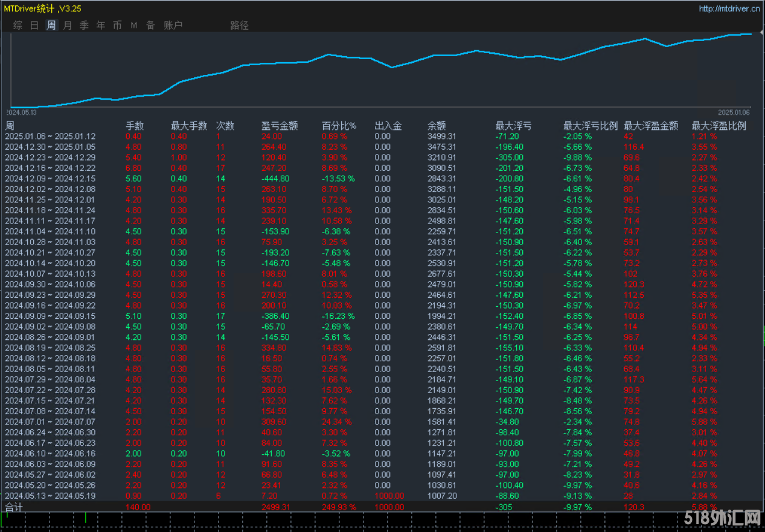Switch to the 综 summary tab

[x=18, y=25]
